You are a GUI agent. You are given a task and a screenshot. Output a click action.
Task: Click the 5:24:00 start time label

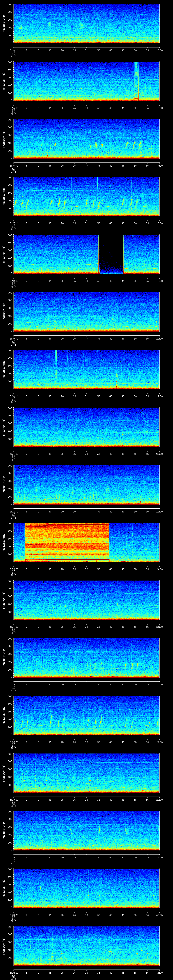[x=14, y=627]
